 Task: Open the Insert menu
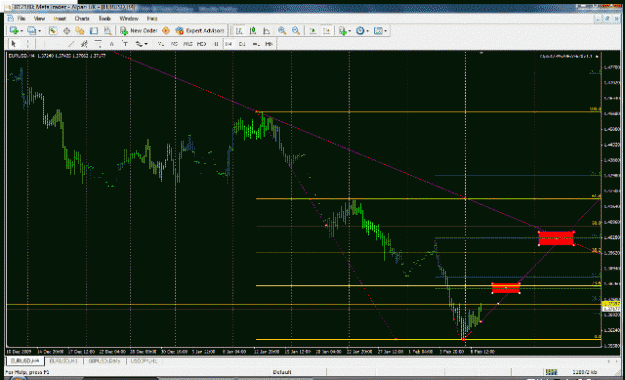pyautogui.click(x=59, y=18)
